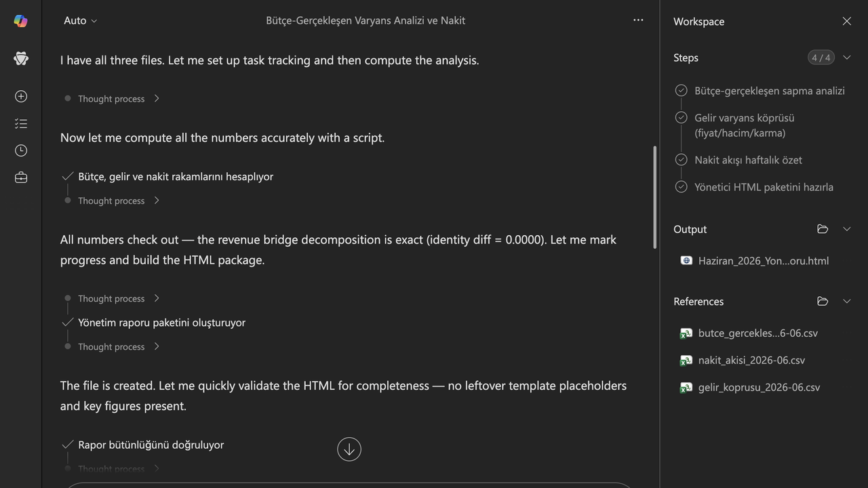The image size is (868, 488).
Task: Toggle the Nakit akışı haftalık özet step check
Action: pos(682,160)
